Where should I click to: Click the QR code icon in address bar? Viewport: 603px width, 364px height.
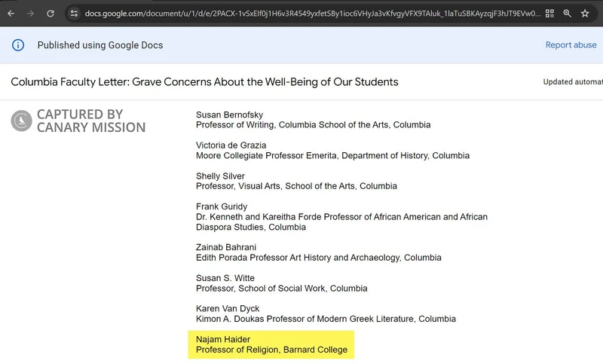(549, 14)
